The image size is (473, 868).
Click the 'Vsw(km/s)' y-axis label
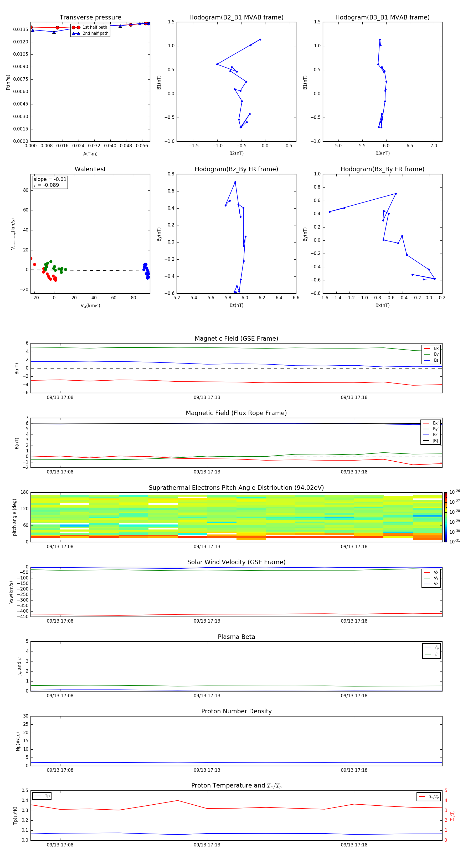click(x=11, y=592)
